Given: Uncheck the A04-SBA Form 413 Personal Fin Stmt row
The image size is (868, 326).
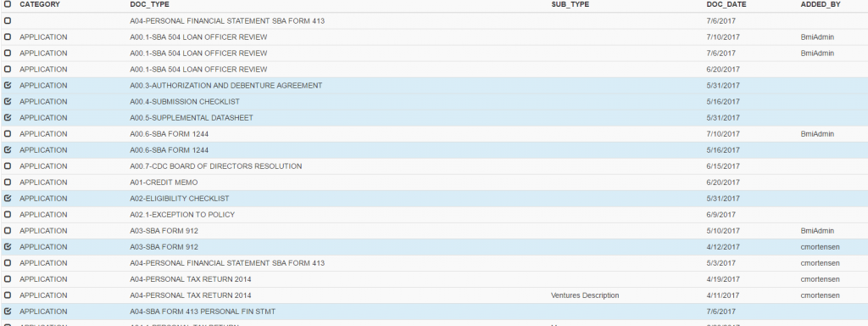Looking at the screenshot, I should click(7, 311).
